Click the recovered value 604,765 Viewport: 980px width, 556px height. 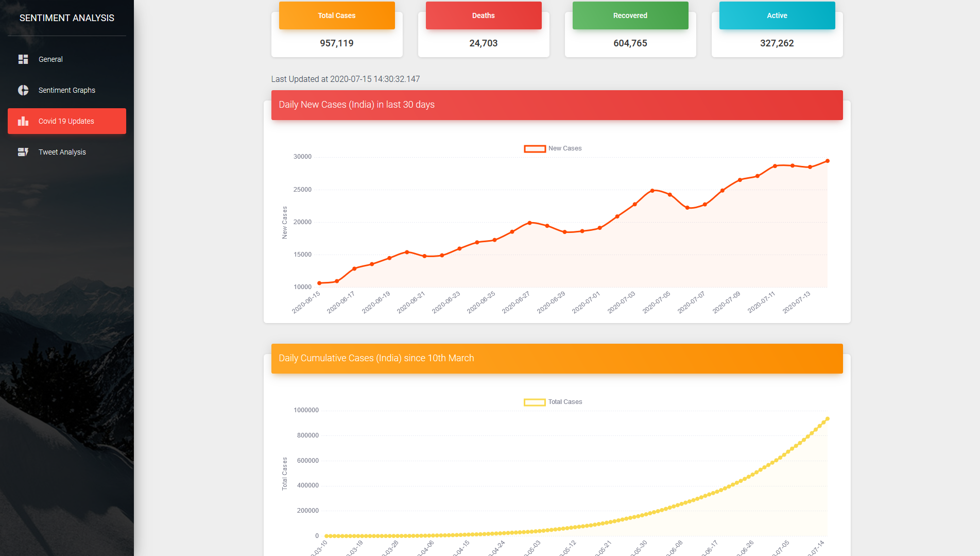(630, 43)
